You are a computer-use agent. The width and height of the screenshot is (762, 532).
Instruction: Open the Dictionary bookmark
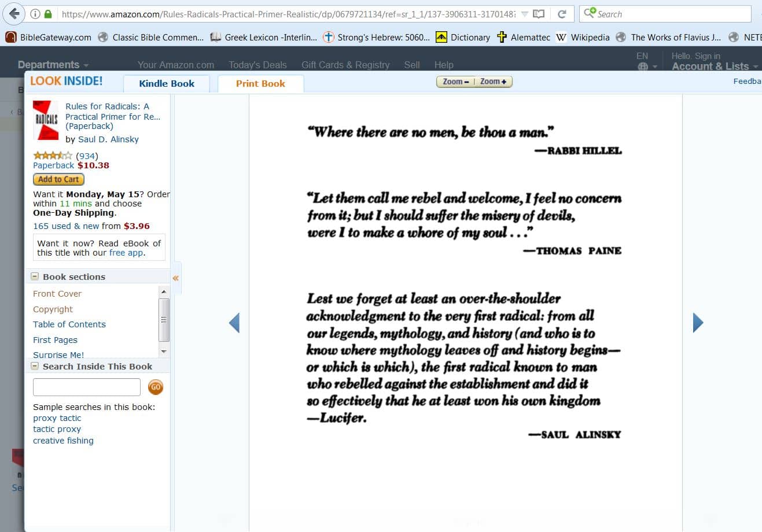463,37
